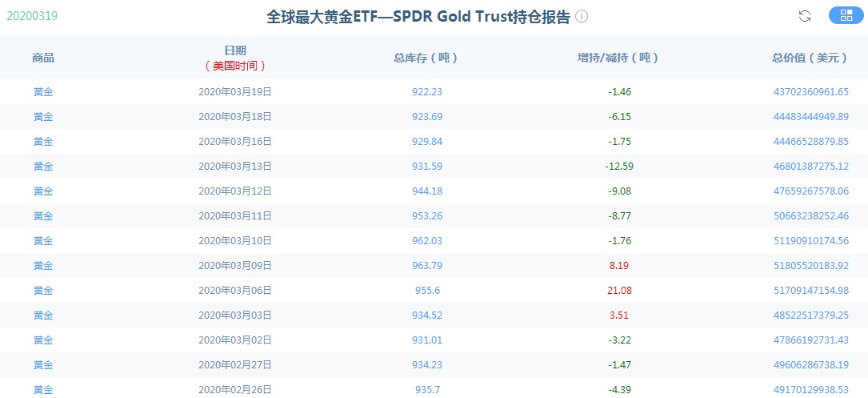
Task: Select inventory value 953.26
Action: pyautogui.click(x=427, y=216)
